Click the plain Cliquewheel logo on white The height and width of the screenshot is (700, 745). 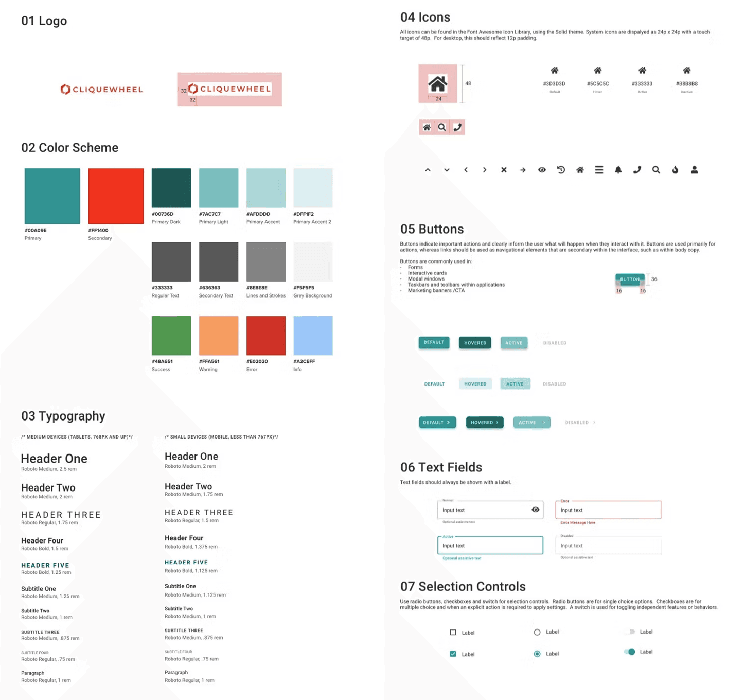pos(101,90)
